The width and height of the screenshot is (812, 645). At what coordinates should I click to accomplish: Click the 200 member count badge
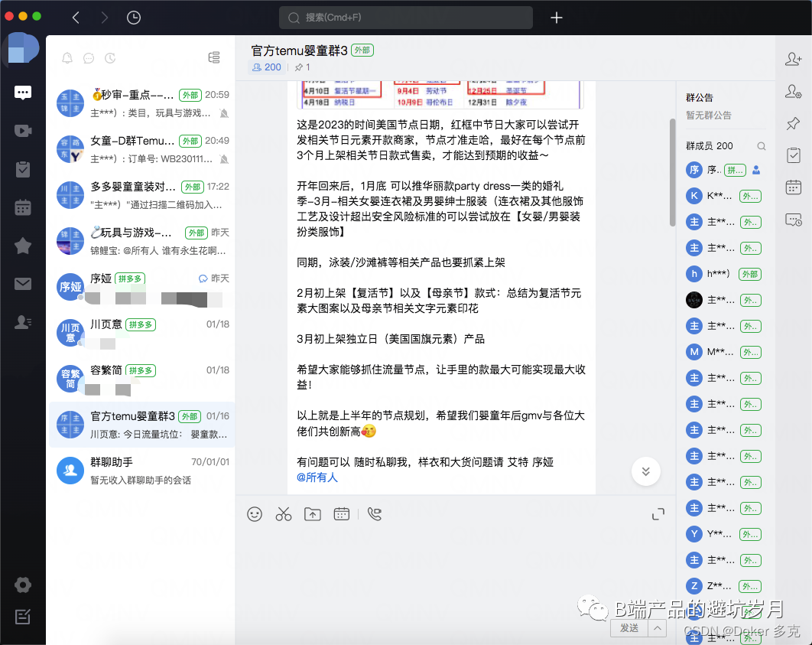coord(267,67)
